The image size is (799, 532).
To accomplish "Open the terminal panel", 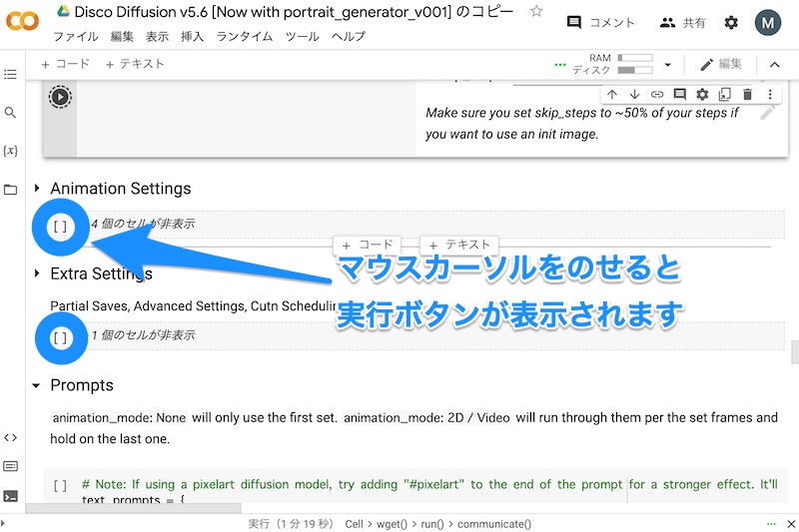I will click(10, 496).
